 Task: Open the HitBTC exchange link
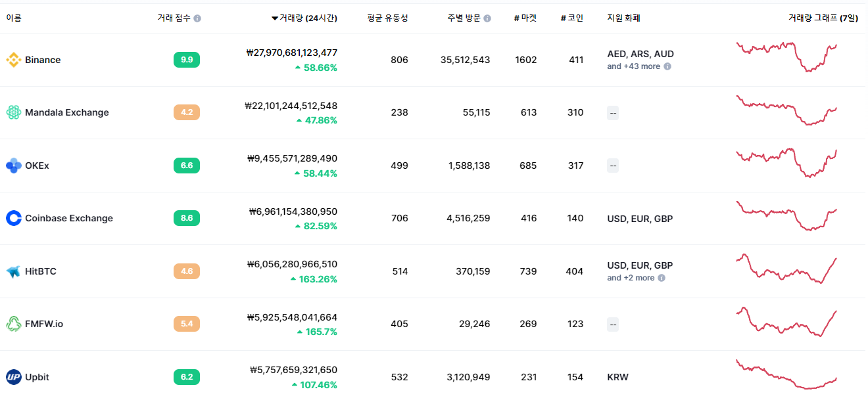(x=41, y=271)
